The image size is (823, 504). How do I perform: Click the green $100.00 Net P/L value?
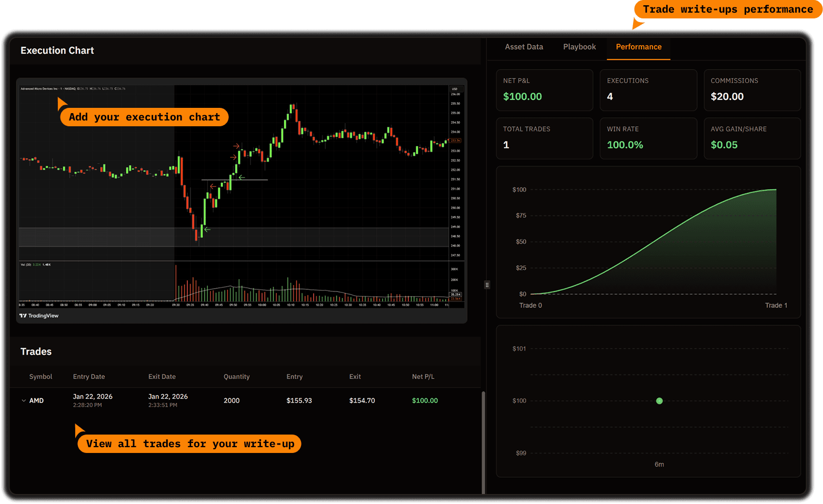coord(522,97)
